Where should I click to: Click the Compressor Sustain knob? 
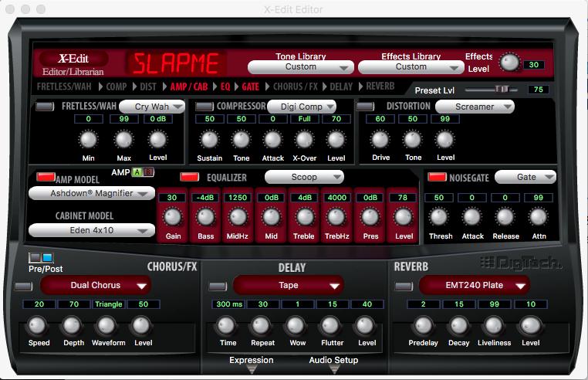coord(209,140)
